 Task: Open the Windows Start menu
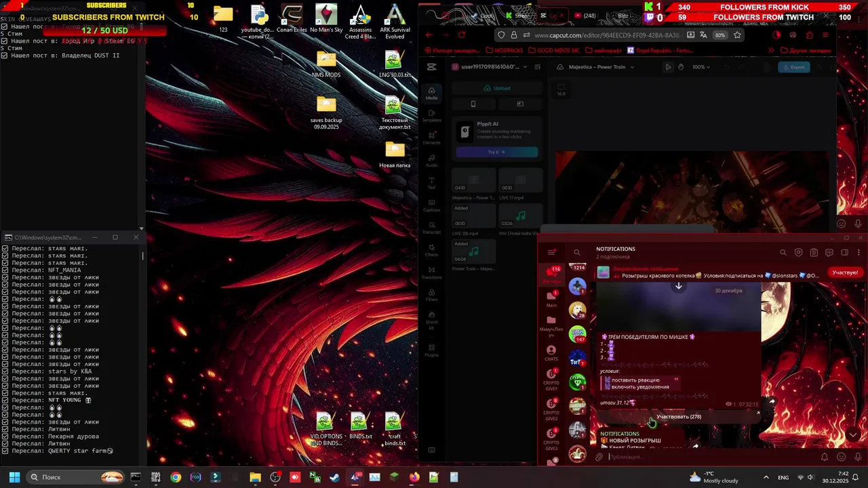(14, 477)
